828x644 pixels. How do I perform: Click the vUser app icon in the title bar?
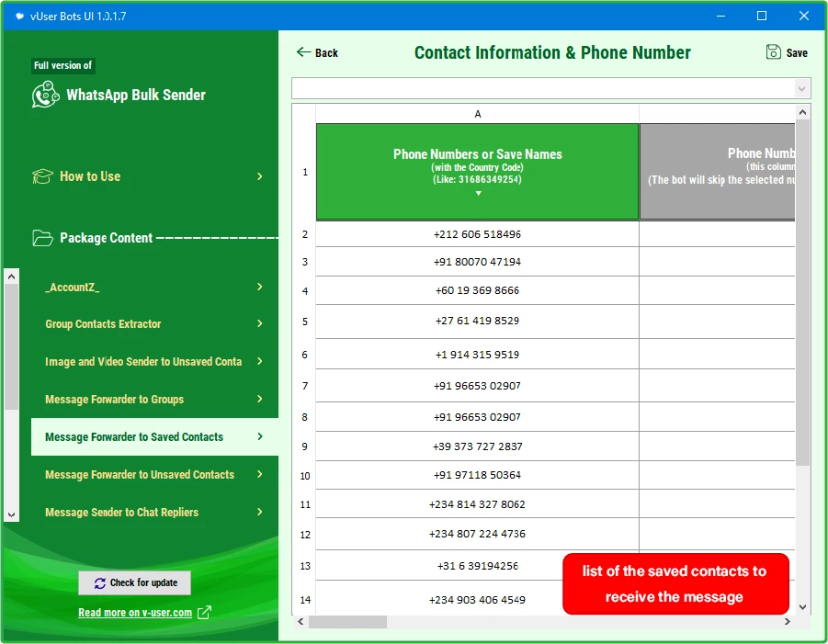pos(19,16)
